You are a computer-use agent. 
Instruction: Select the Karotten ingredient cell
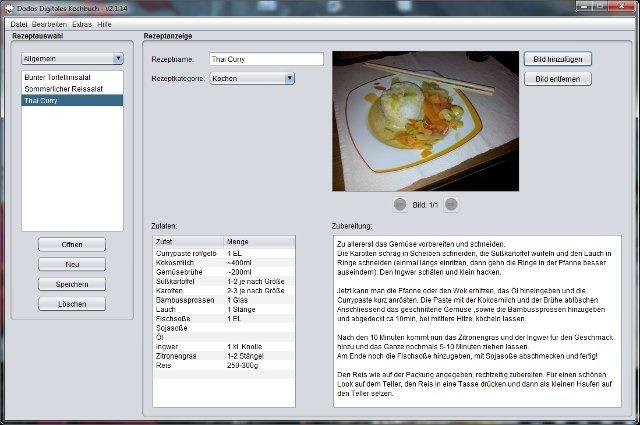(189, 291)
